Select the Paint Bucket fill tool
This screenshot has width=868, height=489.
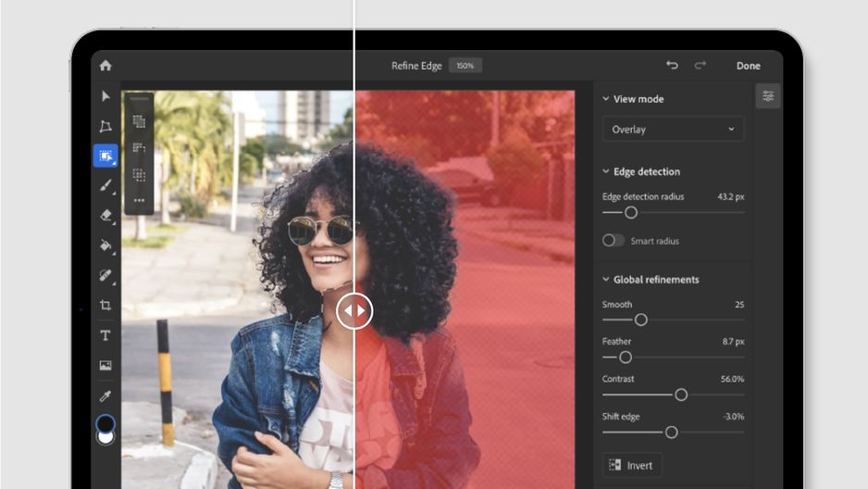105,244
